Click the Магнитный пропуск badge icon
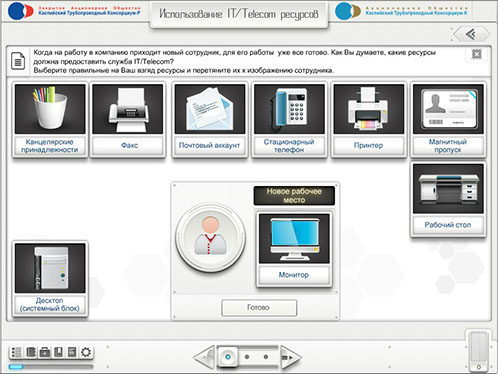This screenshot has height=374, width=498. click(x=448, y=109)
